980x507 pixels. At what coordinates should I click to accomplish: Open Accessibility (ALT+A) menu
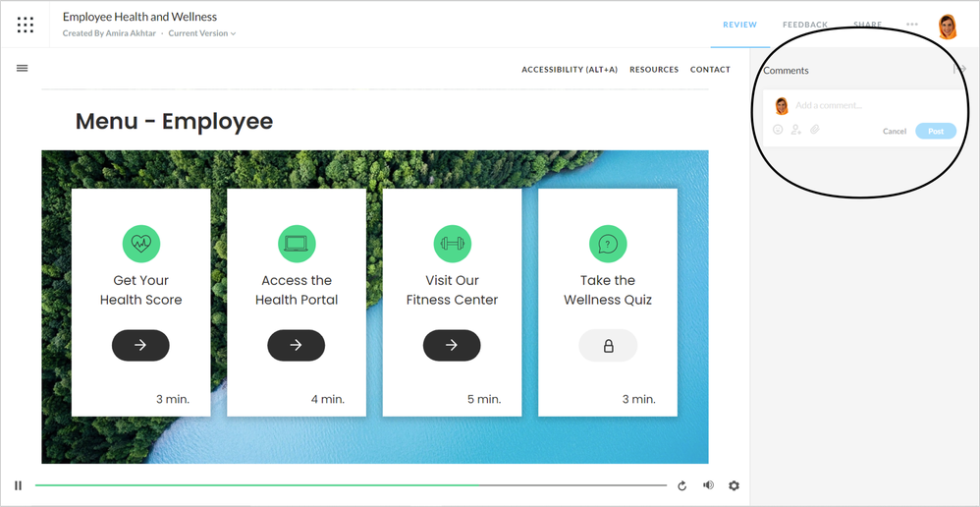[570, 70]
